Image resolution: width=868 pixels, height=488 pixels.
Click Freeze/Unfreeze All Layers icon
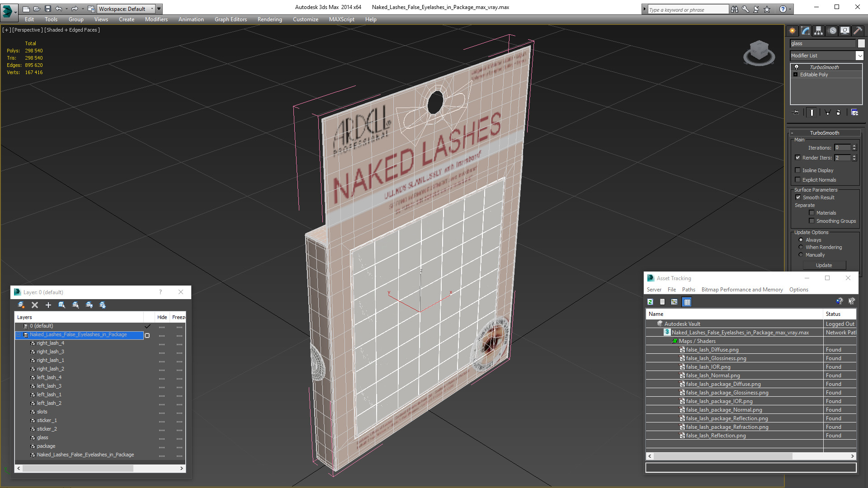103,305
